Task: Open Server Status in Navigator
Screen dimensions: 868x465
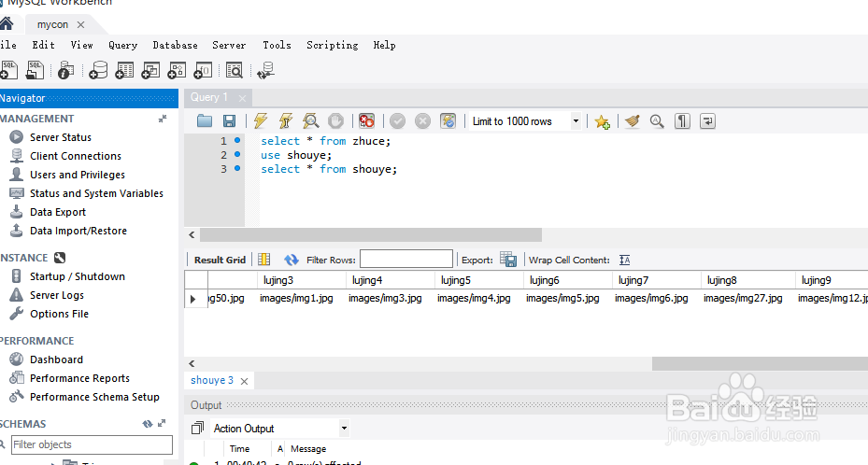Action: tap(61, 137)
